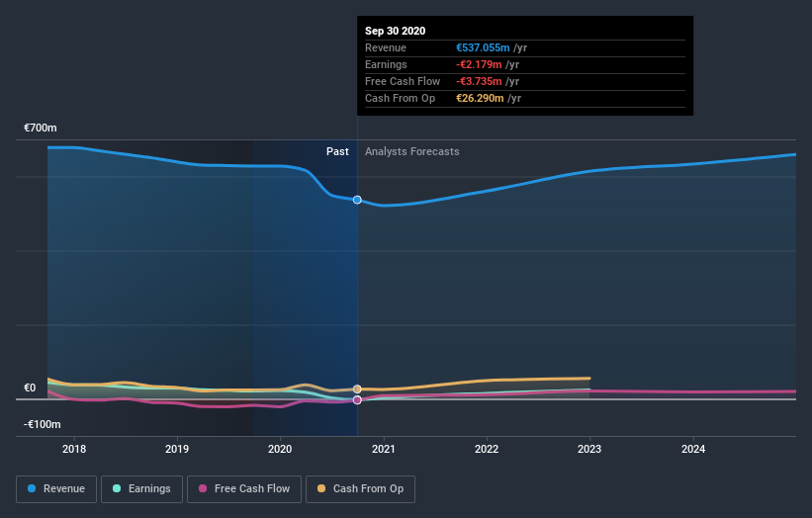Click the €537.055m revenue value
This screenshot has width=812, height=518.
click(483, 47)
